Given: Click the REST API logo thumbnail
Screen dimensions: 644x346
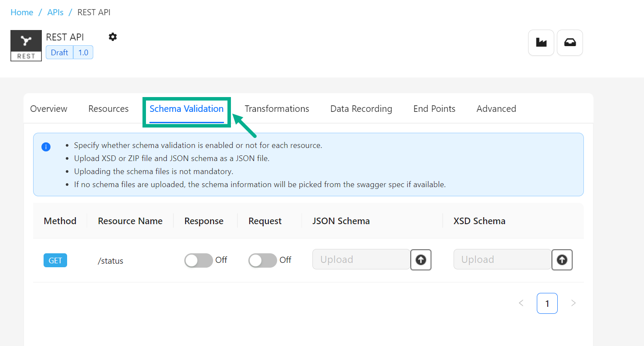Looking at the screenshot, I should point(26,46).
